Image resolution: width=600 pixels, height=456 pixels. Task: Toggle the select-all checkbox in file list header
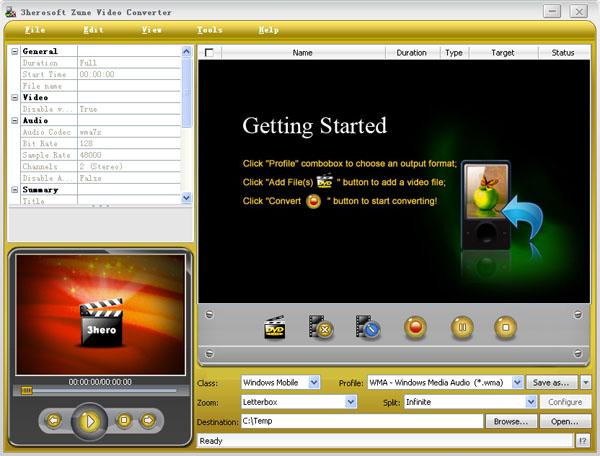(x=209, y=52)
